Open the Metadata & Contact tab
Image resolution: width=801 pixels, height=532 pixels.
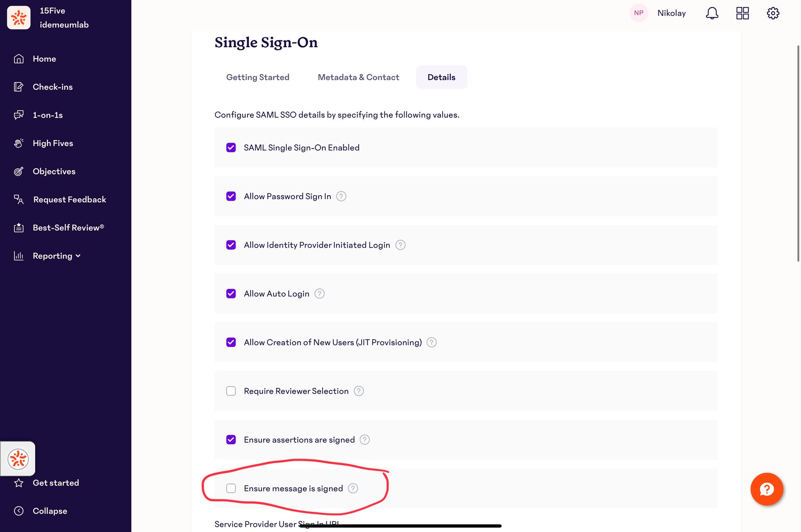[358, 77]
